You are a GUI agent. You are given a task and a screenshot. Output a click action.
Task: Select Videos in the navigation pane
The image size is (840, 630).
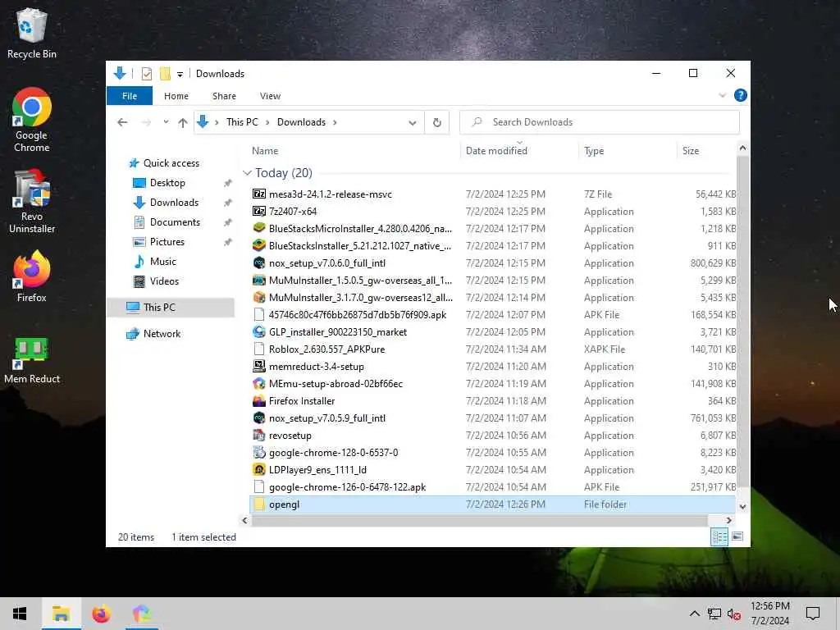tap(164, 281)
